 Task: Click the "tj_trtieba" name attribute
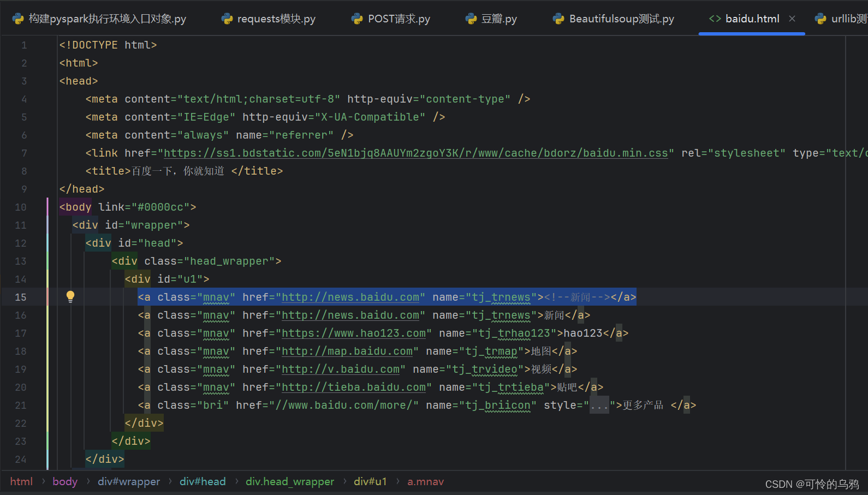[x=511, y=387]
